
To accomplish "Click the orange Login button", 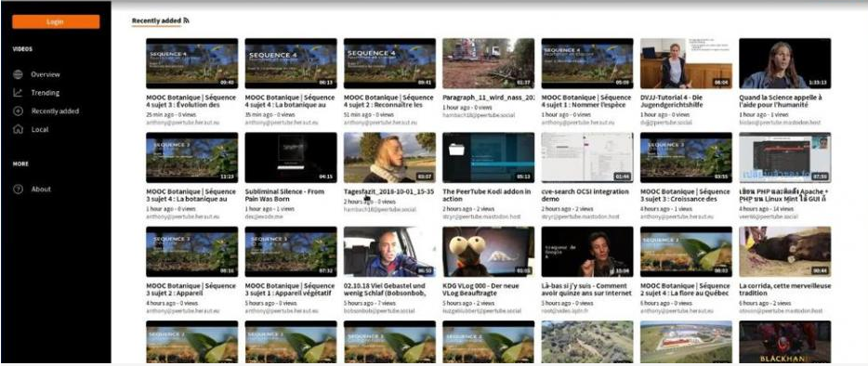I will (x=56, y=21).
